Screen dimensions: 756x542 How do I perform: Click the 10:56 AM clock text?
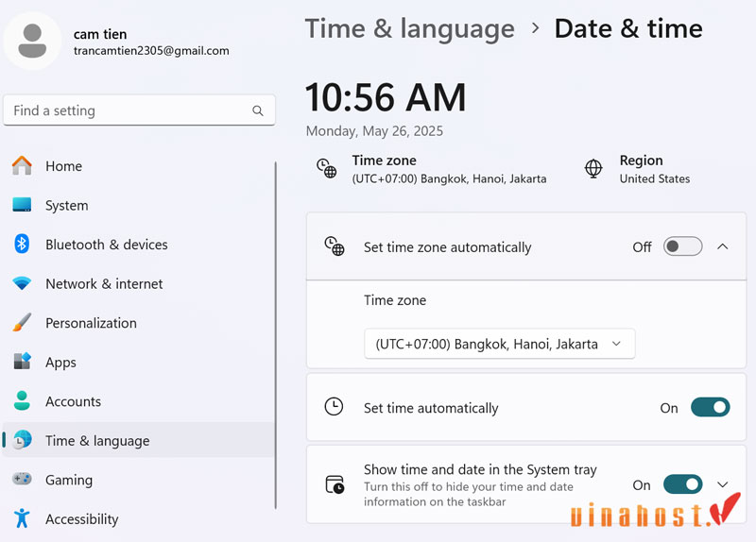(x=386, y=97)
